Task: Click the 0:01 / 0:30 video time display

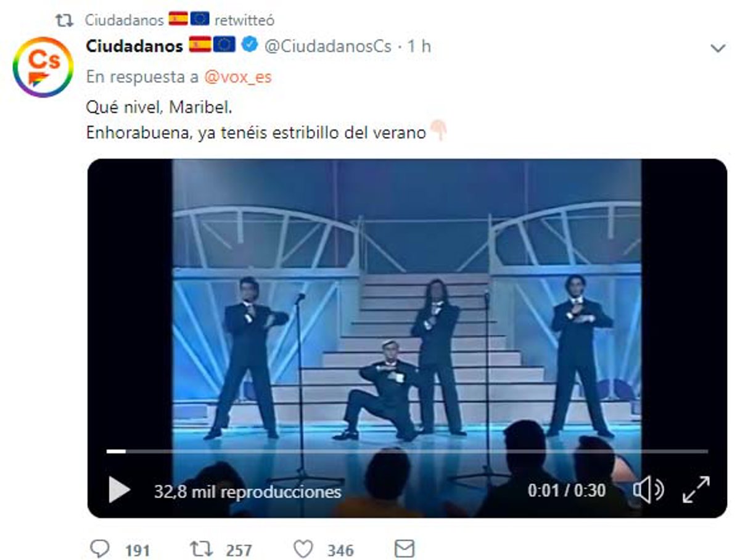Action: pos(566,490)
